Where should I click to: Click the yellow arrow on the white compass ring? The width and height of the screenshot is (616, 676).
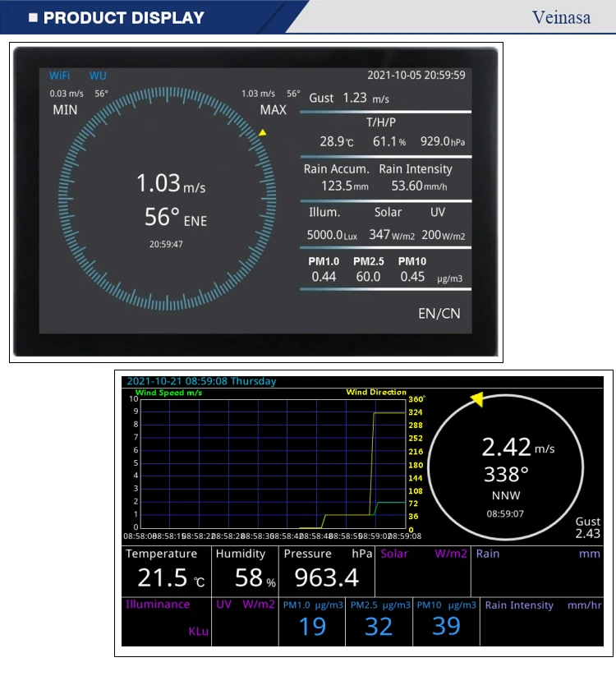click(476, 399)
